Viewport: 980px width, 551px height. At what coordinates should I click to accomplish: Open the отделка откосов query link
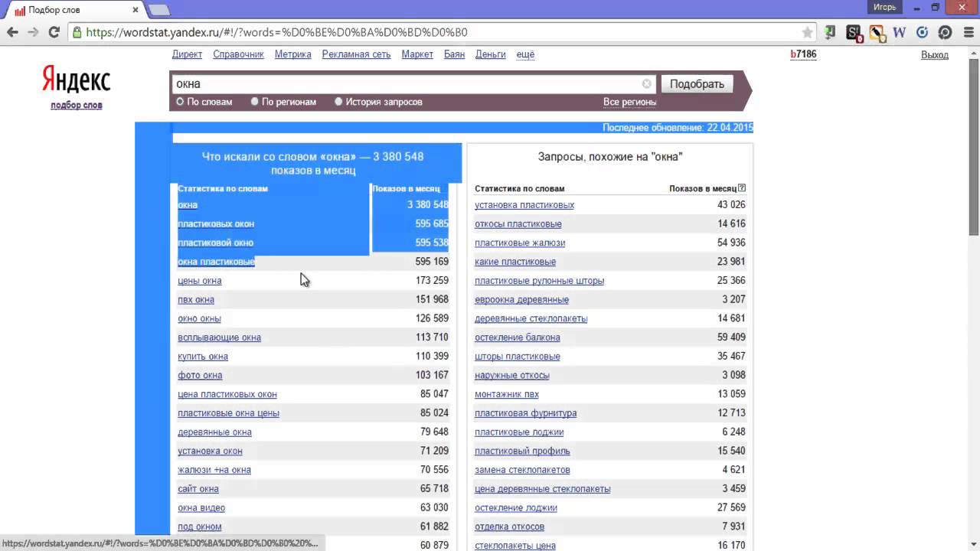point(509,527)
